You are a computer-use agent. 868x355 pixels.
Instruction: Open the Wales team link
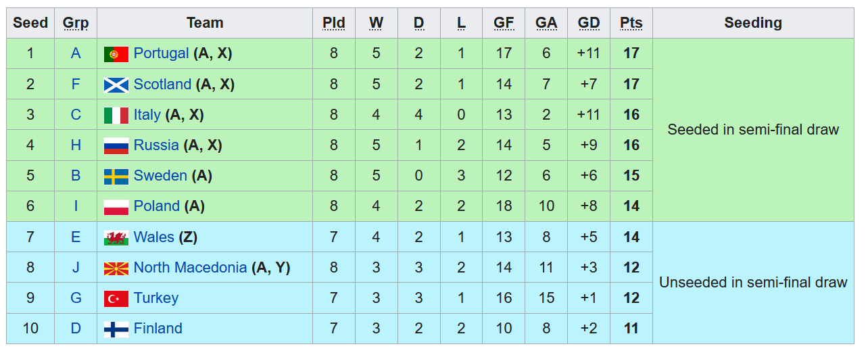(154, 237)
